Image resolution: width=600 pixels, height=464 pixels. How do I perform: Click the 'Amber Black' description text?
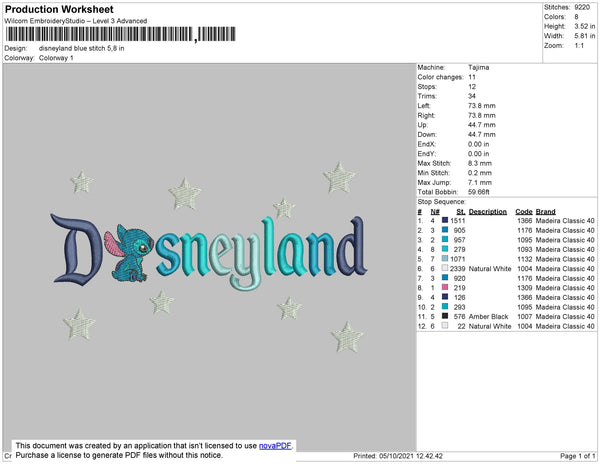pyautogui.click(x=488, y=317)
